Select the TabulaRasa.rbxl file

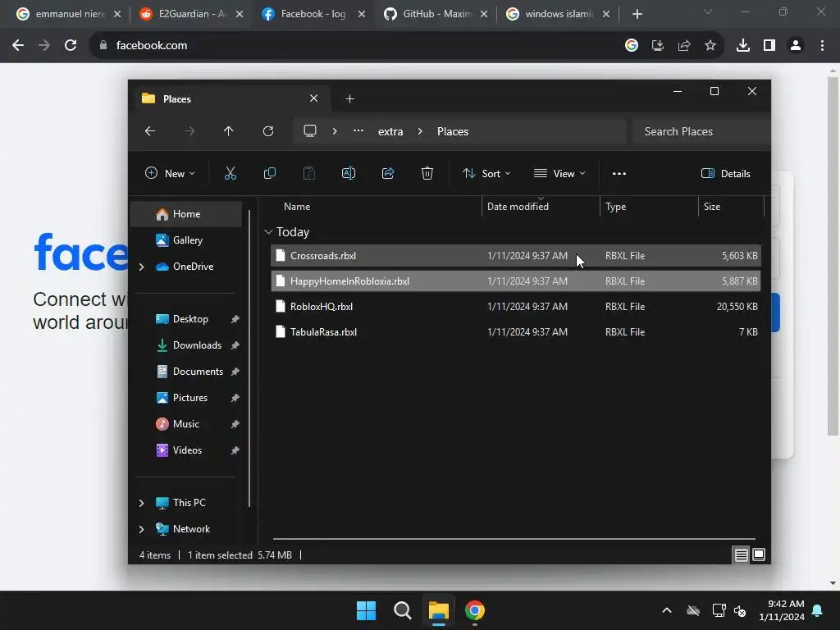(515, 332)
